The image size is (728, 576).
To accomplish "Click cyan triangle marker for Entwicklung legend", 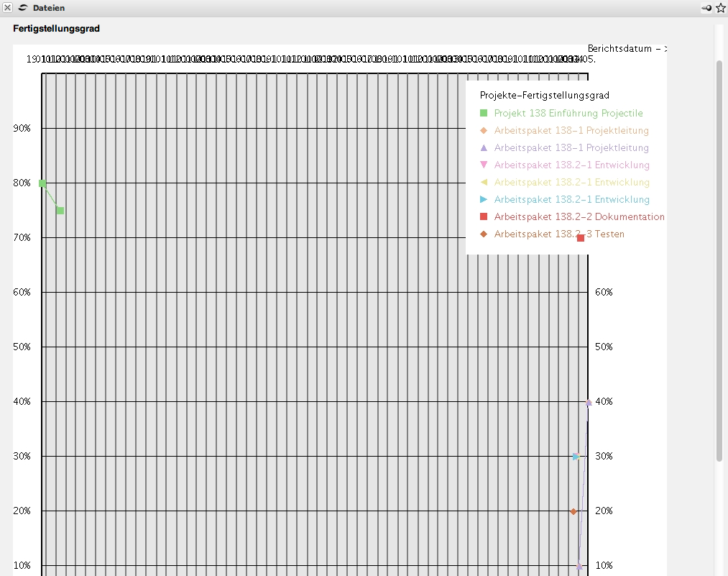I will pyautogui.click(x=484, y=199).
